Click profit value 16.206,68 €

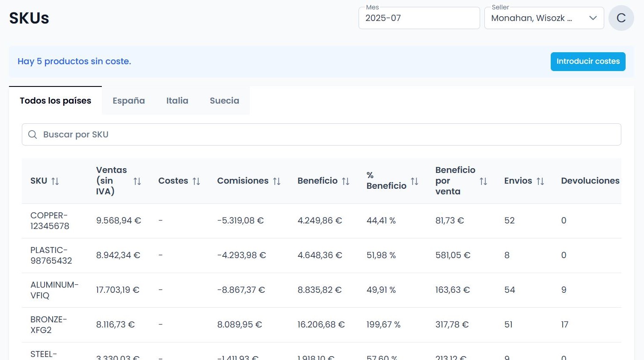pos(321,324)
